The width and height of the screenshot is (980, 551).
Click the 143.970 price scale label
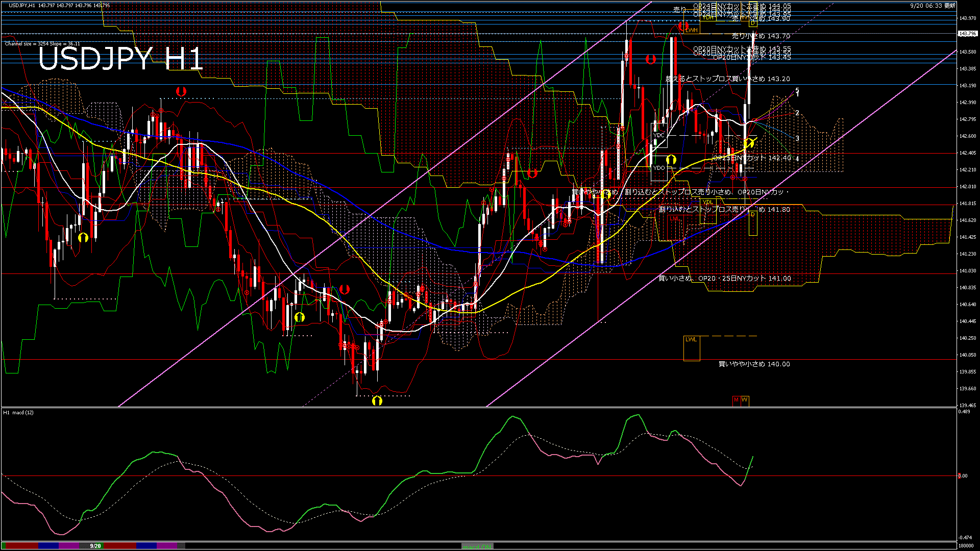pos(968,18)
